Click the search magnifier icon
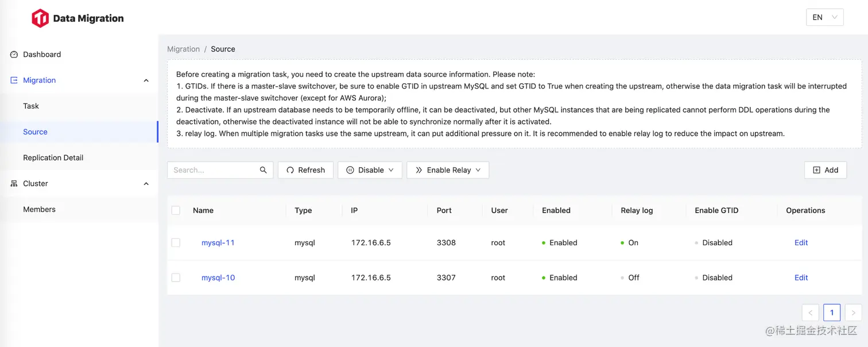Screen dimensions: 868x347 (263, 170)
